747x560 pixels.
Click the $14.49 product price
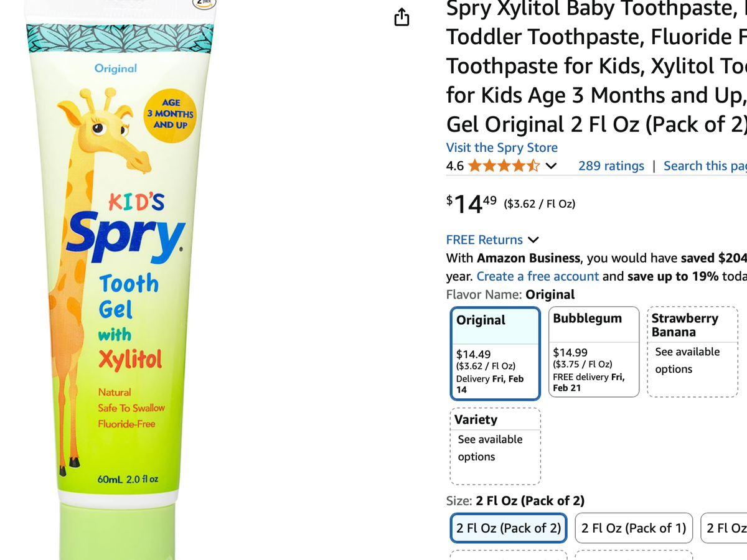click(x=472, y=203)
